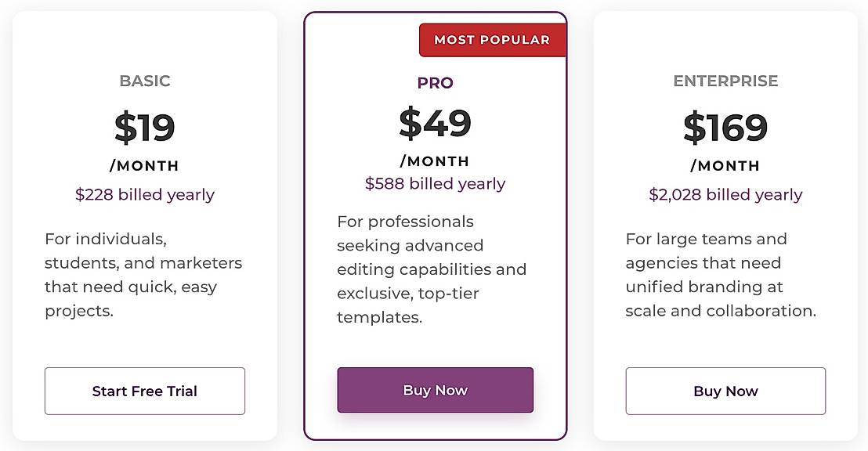Image resolution: width=868 pixels, height=451 pixels.
Task: Click the Enterprise plan description paragraph
Action: point(721,275)
